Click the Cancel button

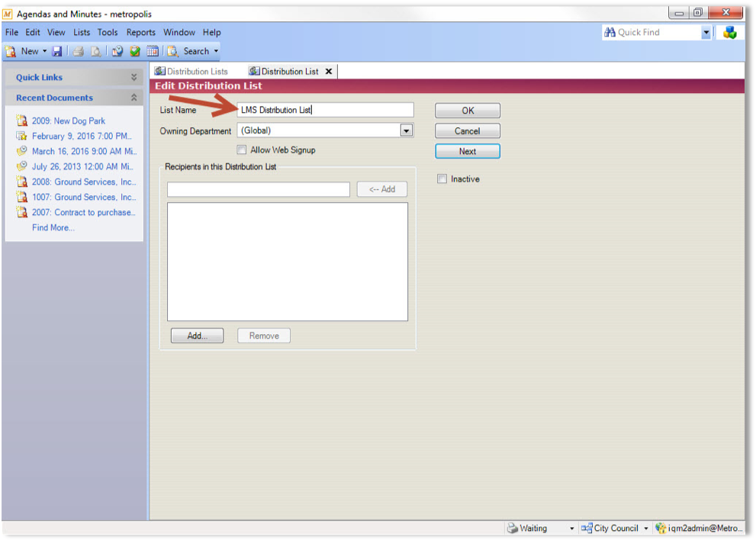tap(468, 130)
